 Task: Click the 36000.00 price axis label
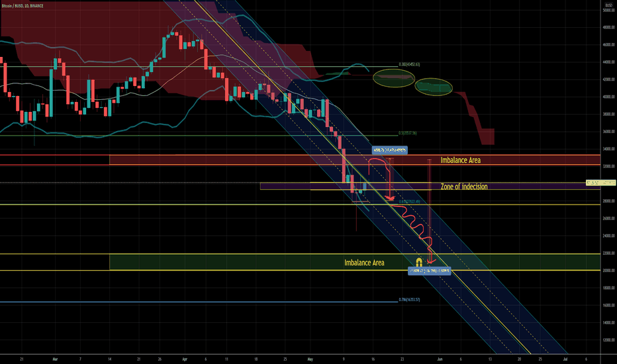608,132
